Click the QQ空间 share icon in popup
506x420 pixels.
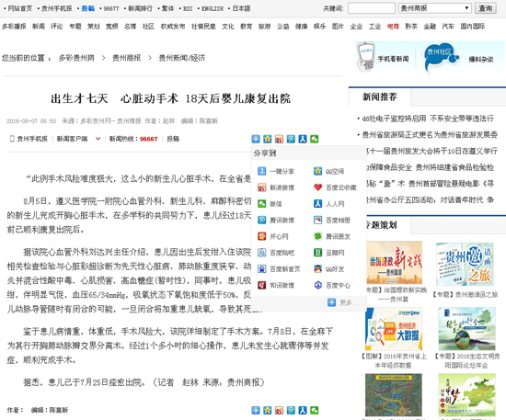click(x=318, y=171)
